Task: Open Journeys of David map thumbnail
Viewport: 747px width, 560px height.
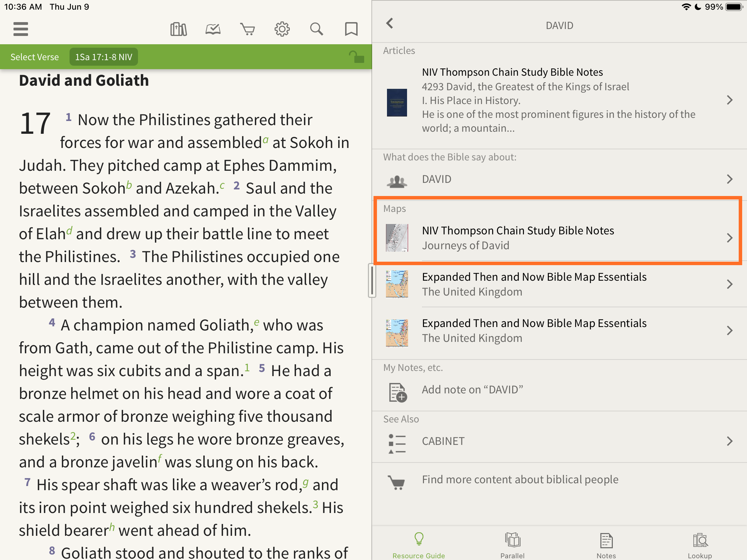Action: (397, 238)
